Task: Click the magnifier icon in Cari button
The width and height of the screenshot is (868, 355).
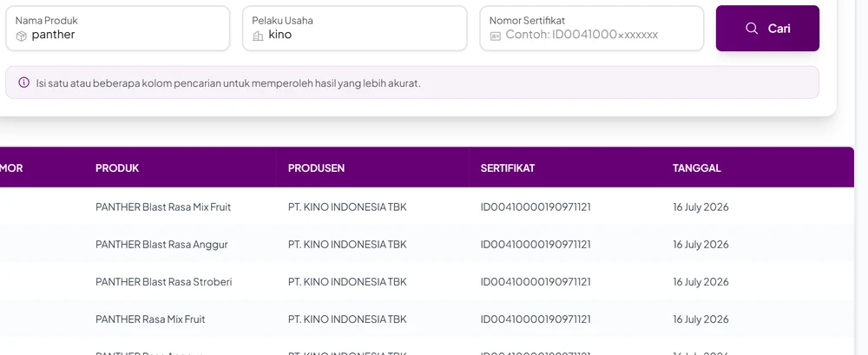Action: pyautogui.click(x=751, y=29)
